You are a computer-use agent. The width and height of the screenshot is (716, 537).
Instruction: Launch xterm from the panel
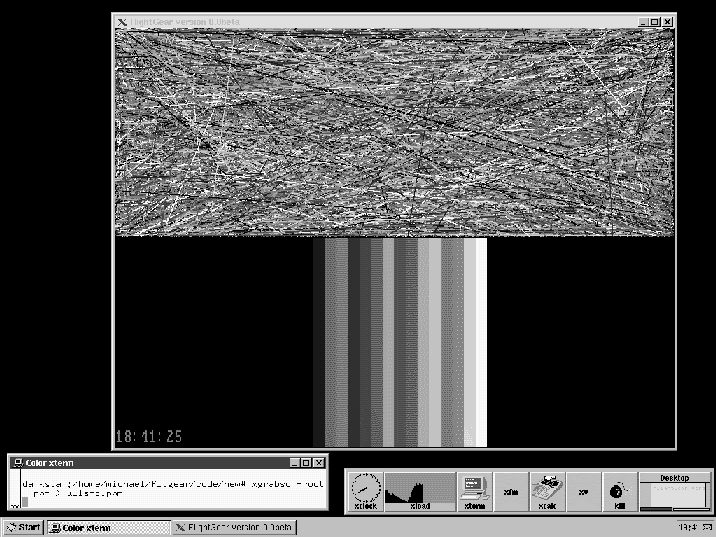coord(474,492)
